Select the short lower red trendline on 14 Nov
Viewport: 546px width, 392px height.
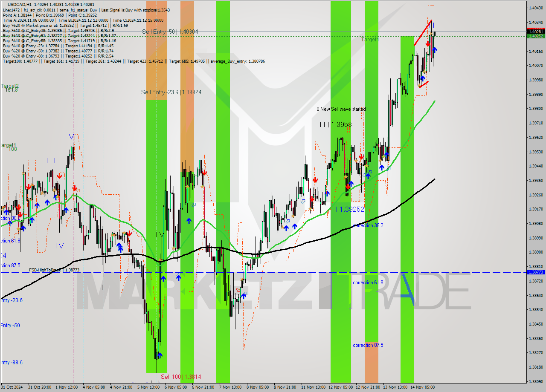click(424, 85)
